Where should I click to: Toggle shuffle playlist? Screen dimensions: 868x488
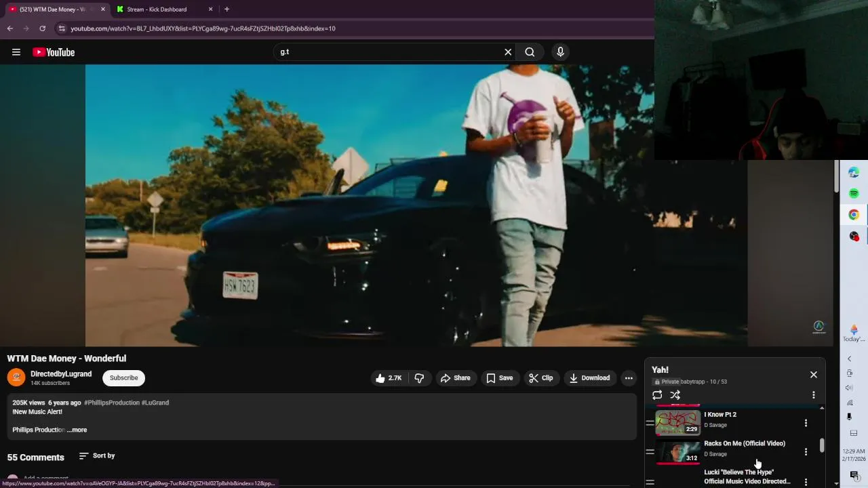click(x=675, y=395)
